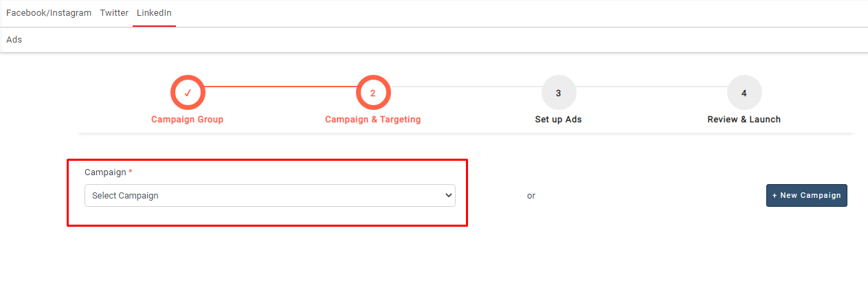The height and width of the screenshot is (281, 868).
Task: Click the Campaign Group step label
Action: [x=188, y=120]
